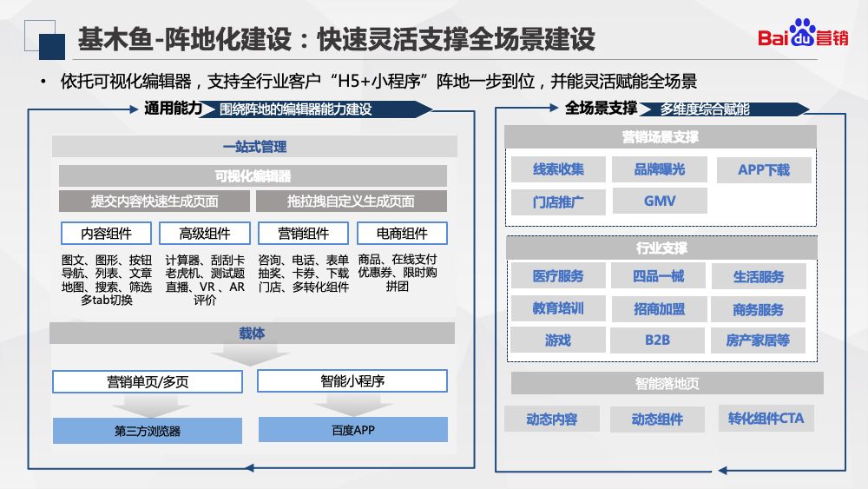Click the 多tab切换 text

[x=106, y=301]
